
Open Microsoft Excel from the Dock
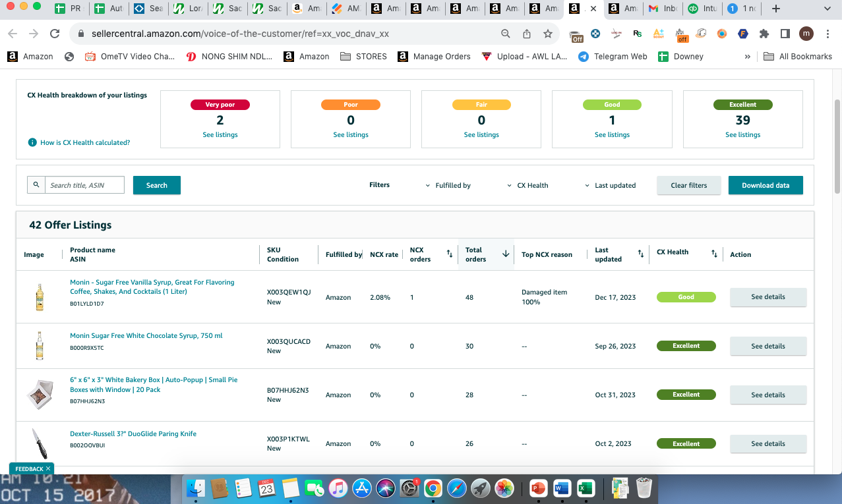point(585,488)
